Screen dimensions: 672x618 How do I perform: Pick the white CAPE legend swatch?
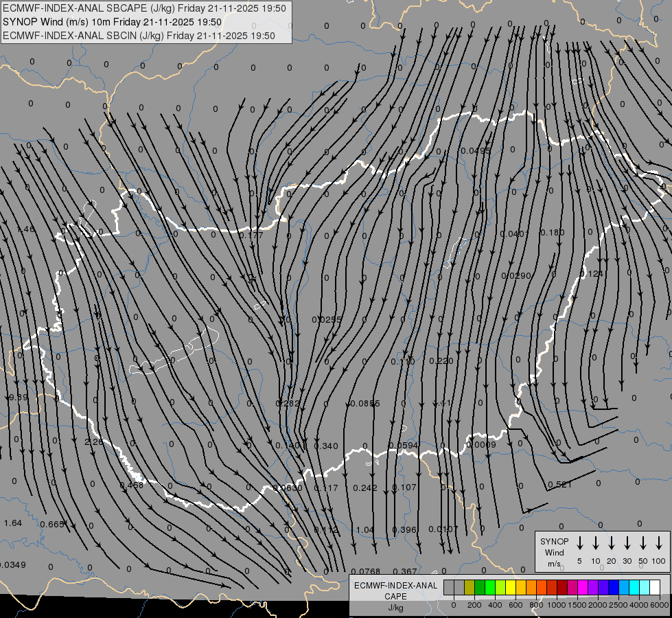click(654, 587)
